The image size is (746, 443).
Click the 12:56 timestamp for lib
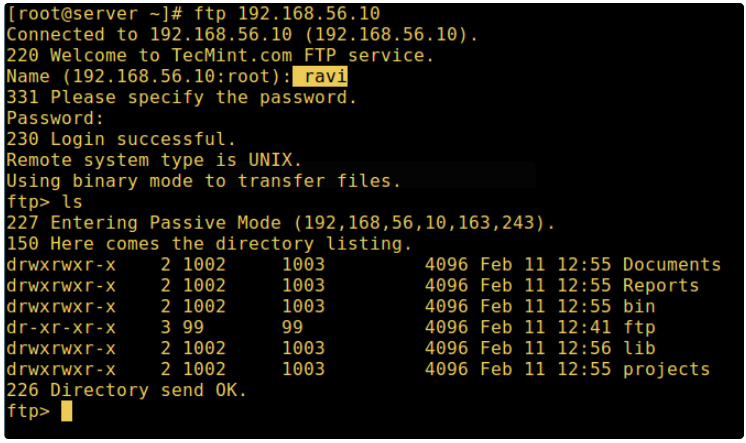tap(584, 349)
